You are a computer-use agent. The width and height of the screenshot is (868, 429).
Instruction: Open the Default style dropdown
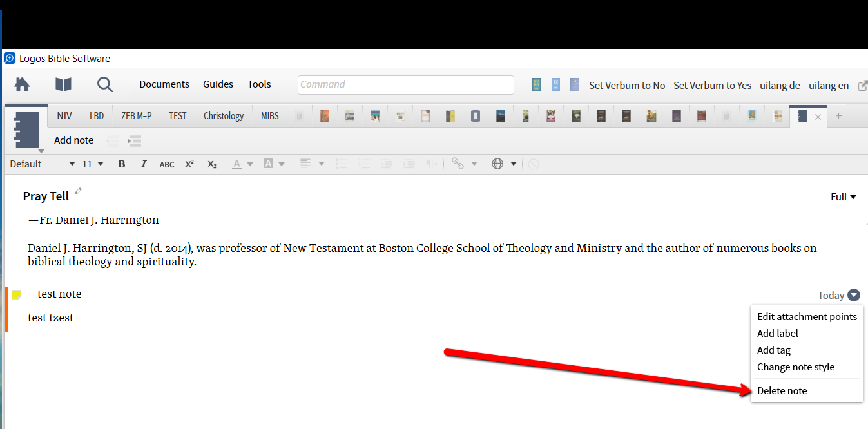coord(43,164)
